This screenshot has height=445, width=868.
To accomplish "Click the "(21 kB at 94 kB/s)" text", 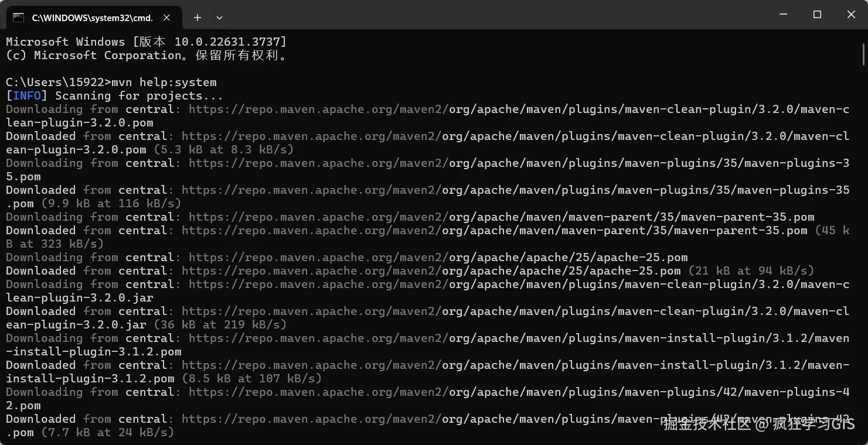I will pyautogui.click(x=751, y=271).
